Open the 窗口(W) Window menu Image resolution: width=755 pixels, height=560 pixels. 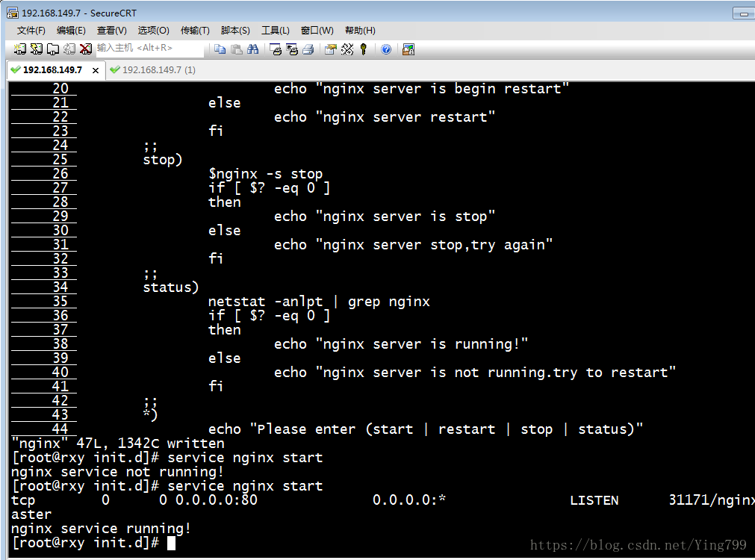[x=317, y=31]
